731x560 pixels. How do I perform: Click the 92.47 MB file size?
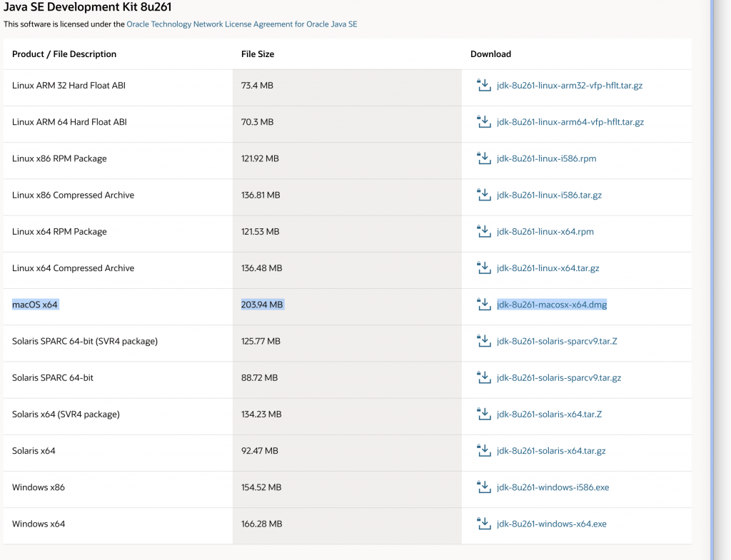point(260,451)
